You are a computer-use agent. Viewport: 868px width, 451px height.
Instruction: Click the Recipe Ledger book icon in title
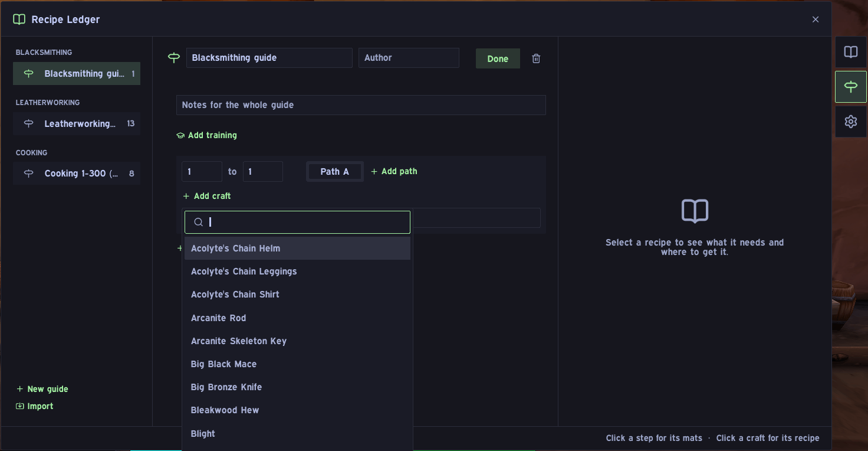point(19,19)
